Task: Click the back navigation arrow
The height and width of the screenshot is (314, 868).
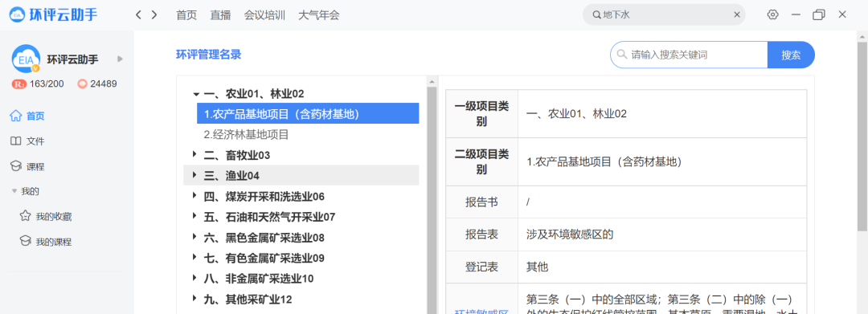Action: 138,15
